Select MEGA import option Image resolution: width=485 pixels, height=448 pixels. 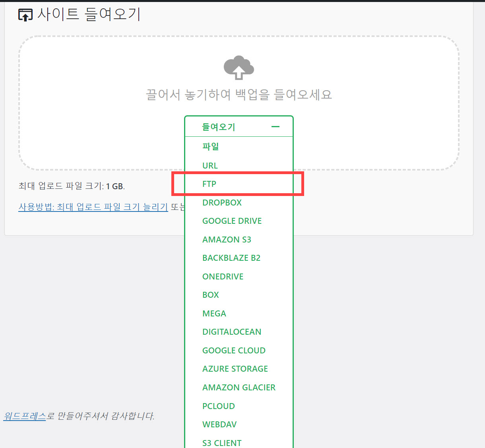214,313
